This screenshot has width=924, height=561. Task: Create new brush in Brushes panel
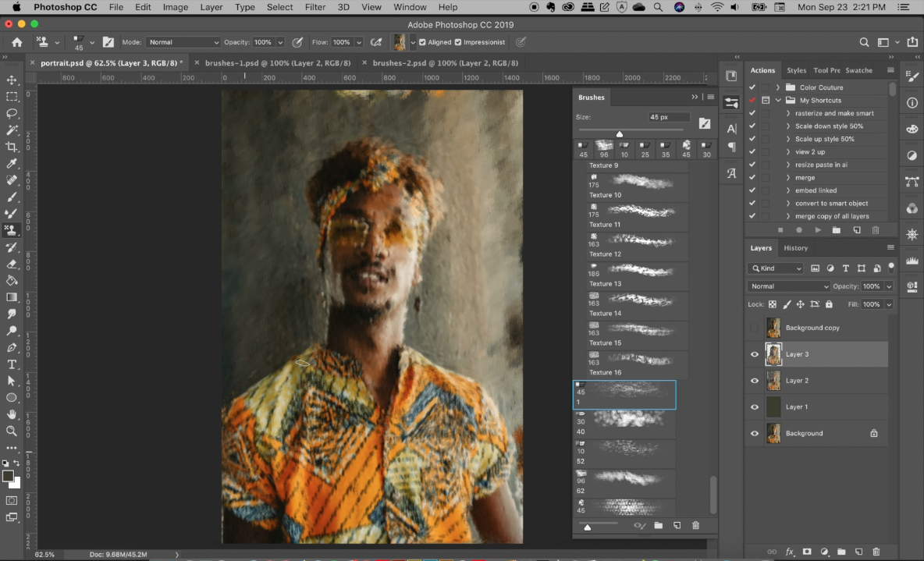click(677, 525)
